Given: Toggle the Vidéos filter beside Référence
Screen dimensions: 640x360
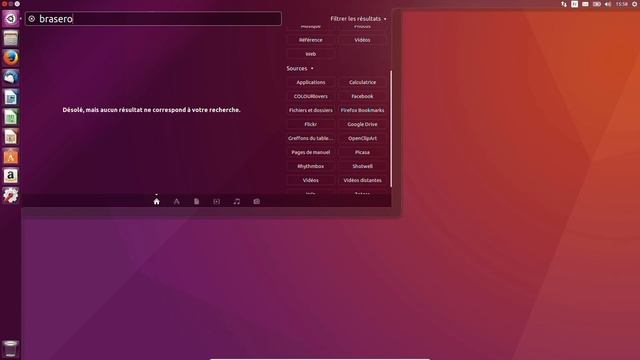Looking at the screenshot, I should click(362, 40).
